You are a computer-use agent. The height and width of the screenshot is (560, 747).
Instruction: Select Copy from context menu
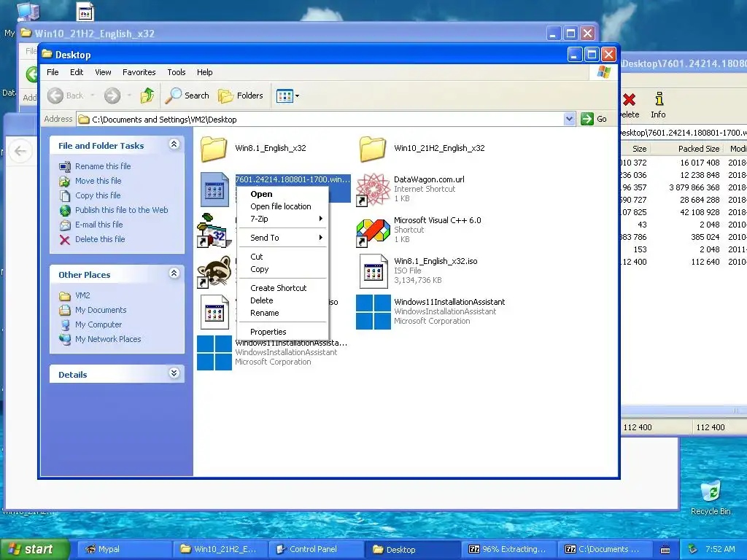point(282,269)
